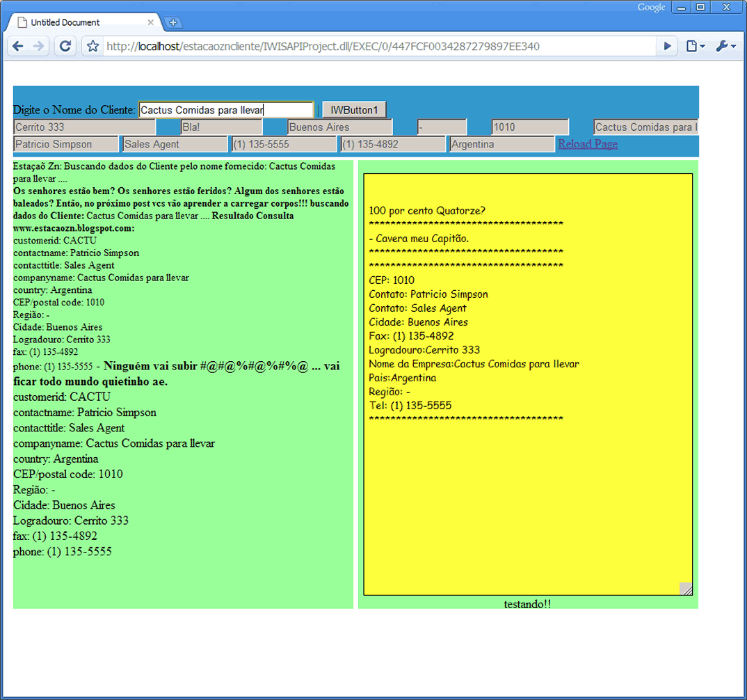Click 'Fax: (1) 135-4892' in yellow box

pos(411,336)
